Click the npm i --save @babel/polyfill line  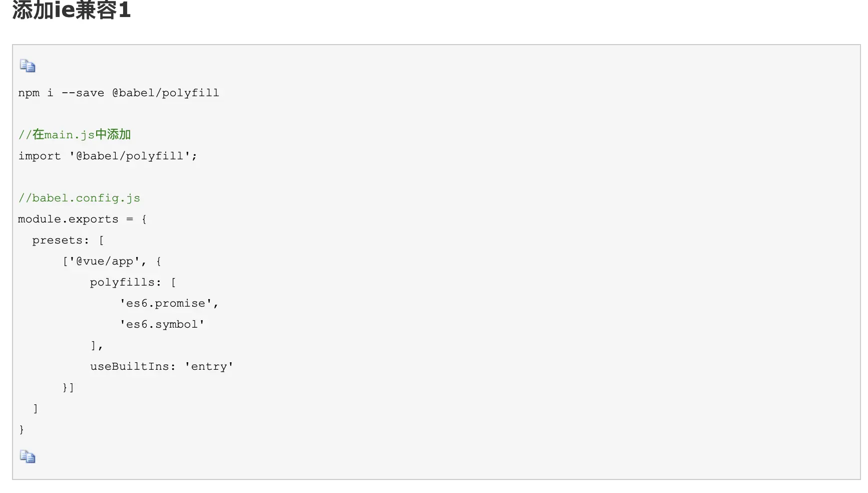coord(119,93)
